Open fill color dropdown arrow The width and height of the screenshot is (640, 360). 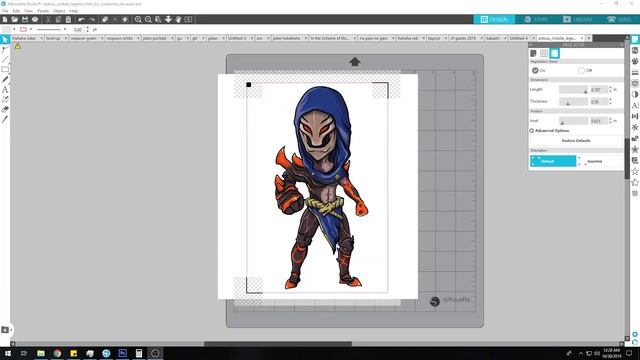[14, 29]
